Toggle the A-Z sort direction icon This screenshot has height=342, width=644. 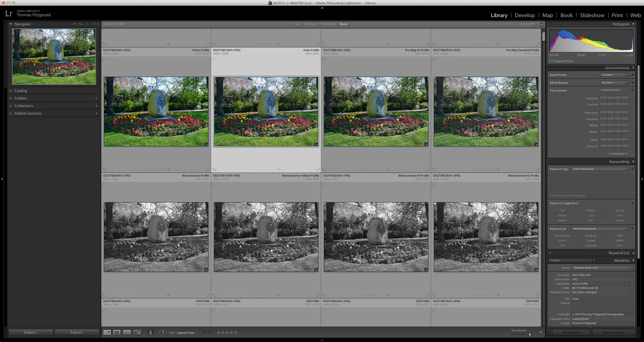click(x=163, y=332)
